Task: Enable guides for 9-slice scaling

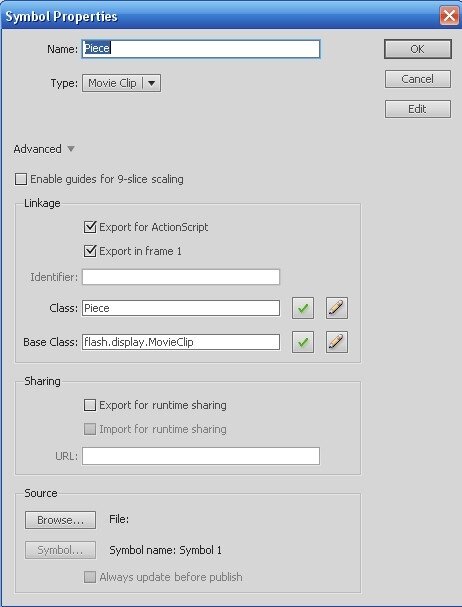Action: (x=21, y=179)
